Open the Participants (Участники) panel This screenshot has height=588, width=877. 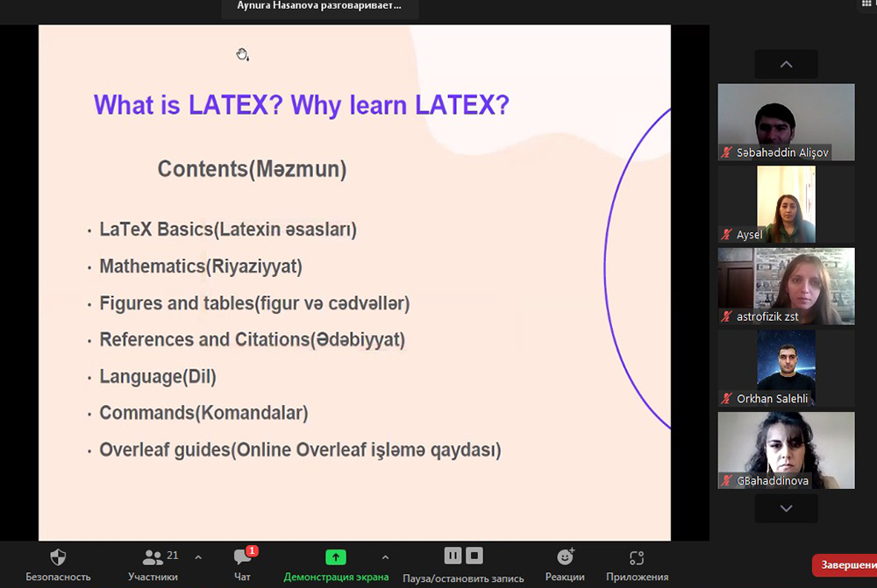pos(152,564)
